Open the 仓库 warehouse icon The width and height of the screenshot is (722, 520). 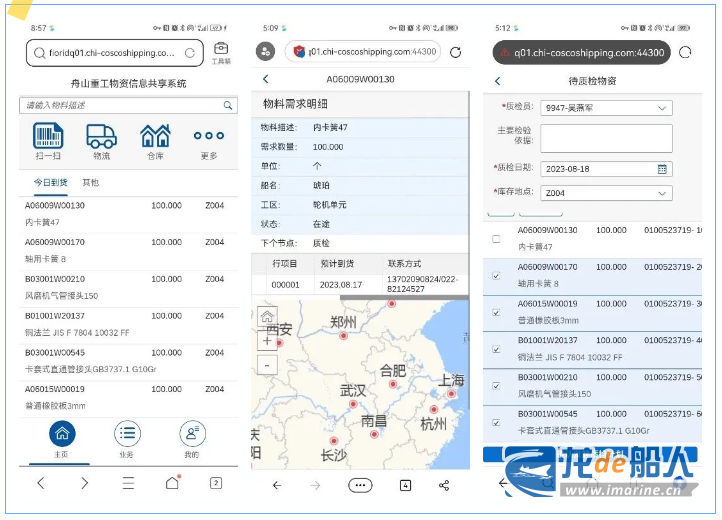pos(155,137)
